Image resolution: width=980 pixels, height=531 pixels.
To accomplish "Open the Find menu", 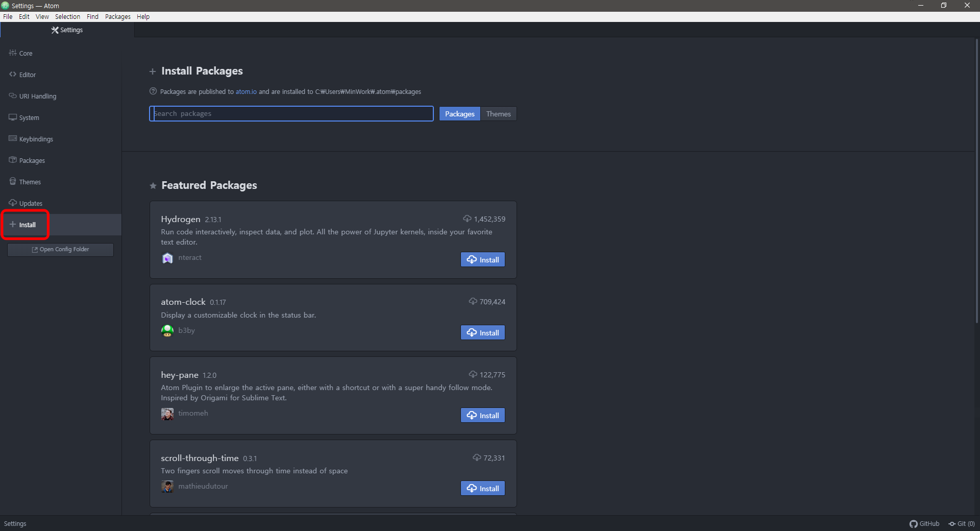I will [x=92, y=16].
